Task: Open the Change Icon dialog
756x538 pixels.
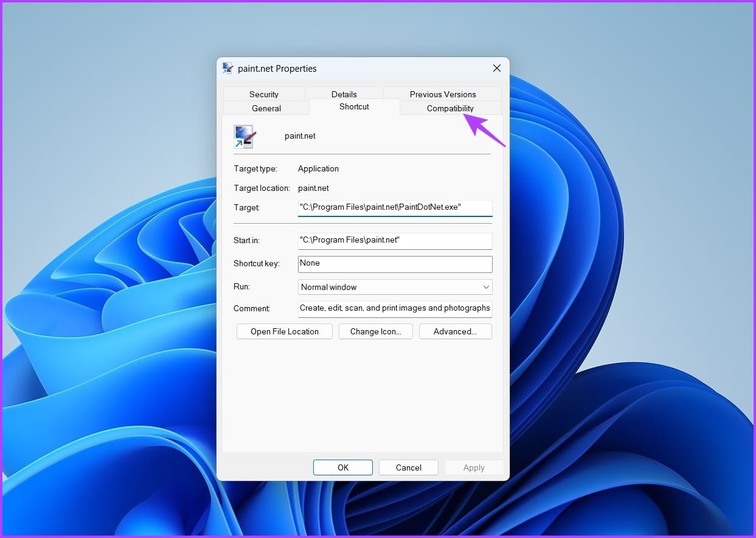Action: [x=375, y=331]
